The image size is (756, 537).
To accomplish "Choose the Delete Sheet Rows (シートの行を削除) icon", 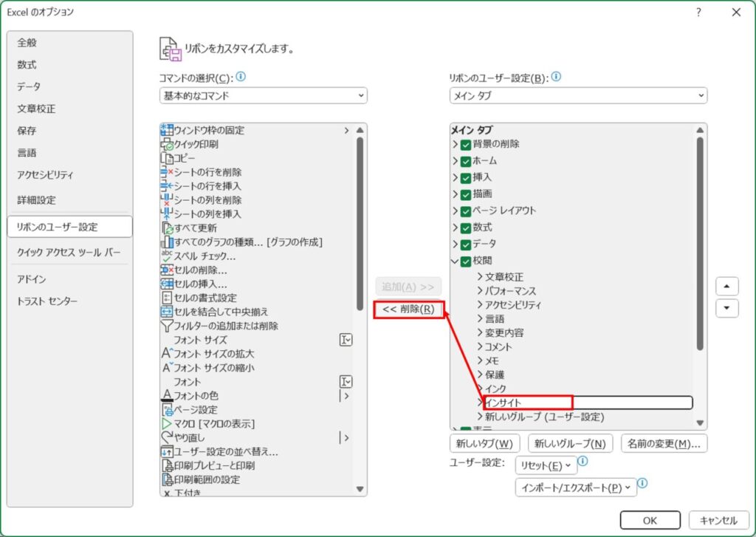I will coord(167,172).
